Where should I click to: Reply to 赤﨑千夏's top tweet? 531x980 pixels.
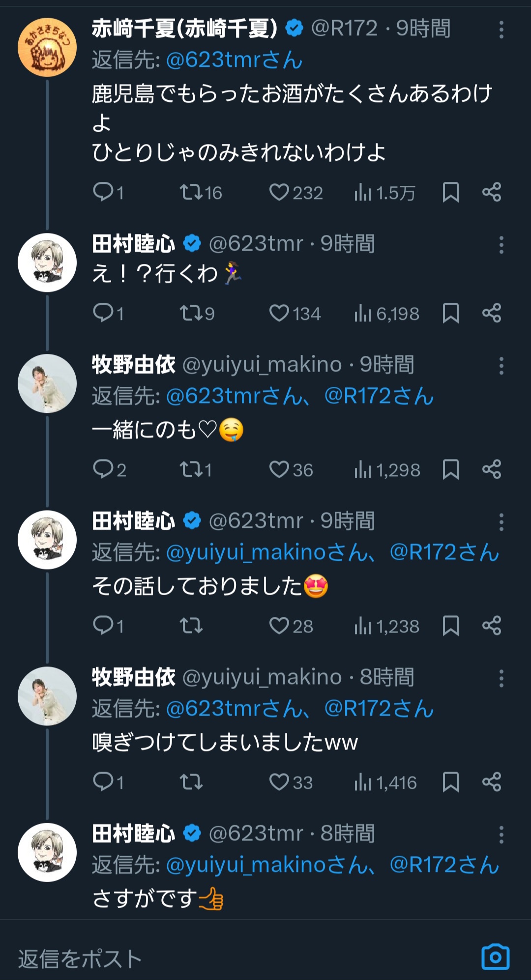(103, 192)
